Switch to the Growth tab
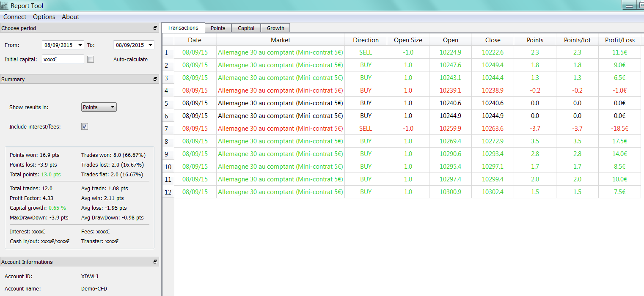 [x=275, y=28]
